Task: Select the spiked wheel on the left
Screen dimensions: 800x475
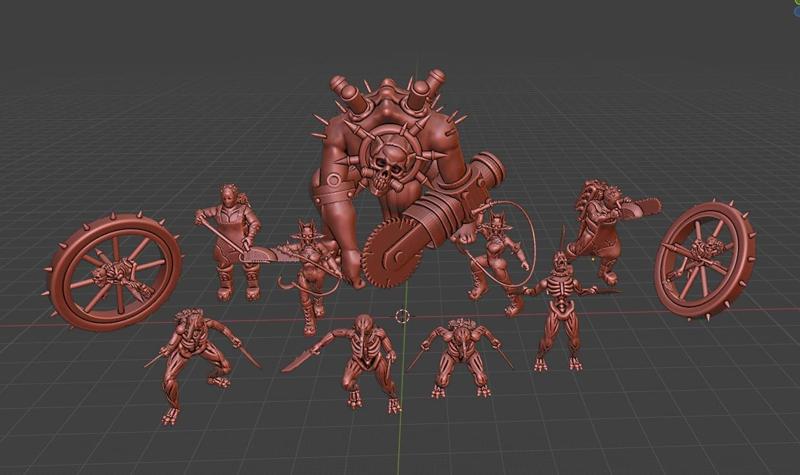Action: 114,272
